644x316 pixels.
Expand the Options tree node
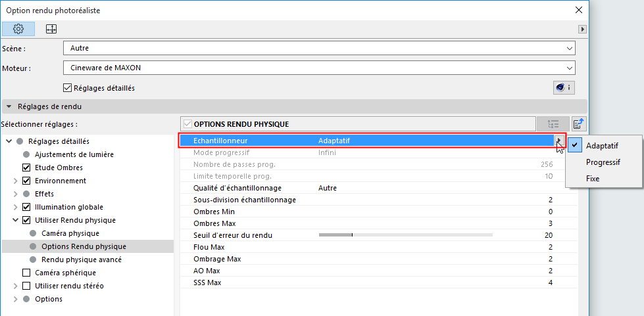coord(16,299)
